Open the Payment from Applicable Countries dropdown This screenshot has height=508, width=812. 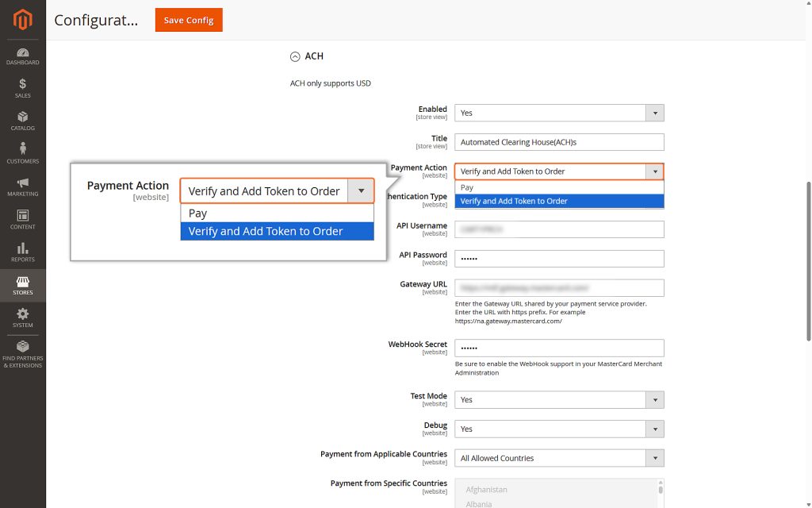654,457
